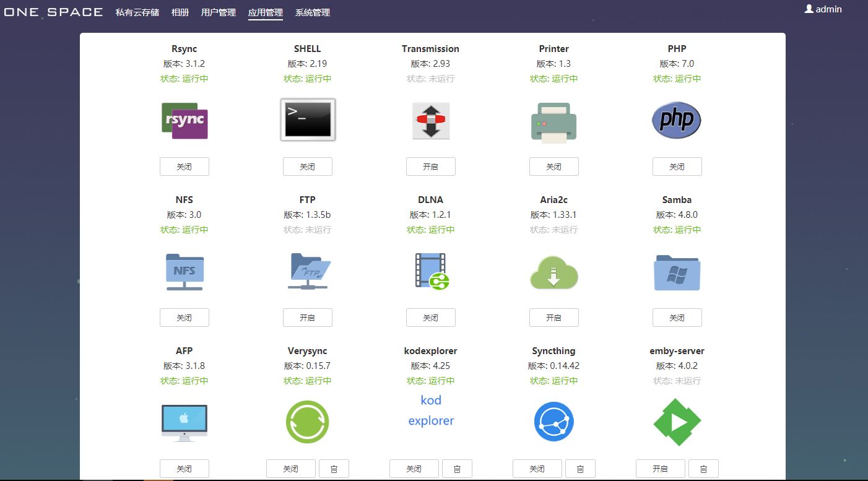Stop SHELL with its 关闭 button
The height and width of the screenshot is (481, 868).
(308, 167)
